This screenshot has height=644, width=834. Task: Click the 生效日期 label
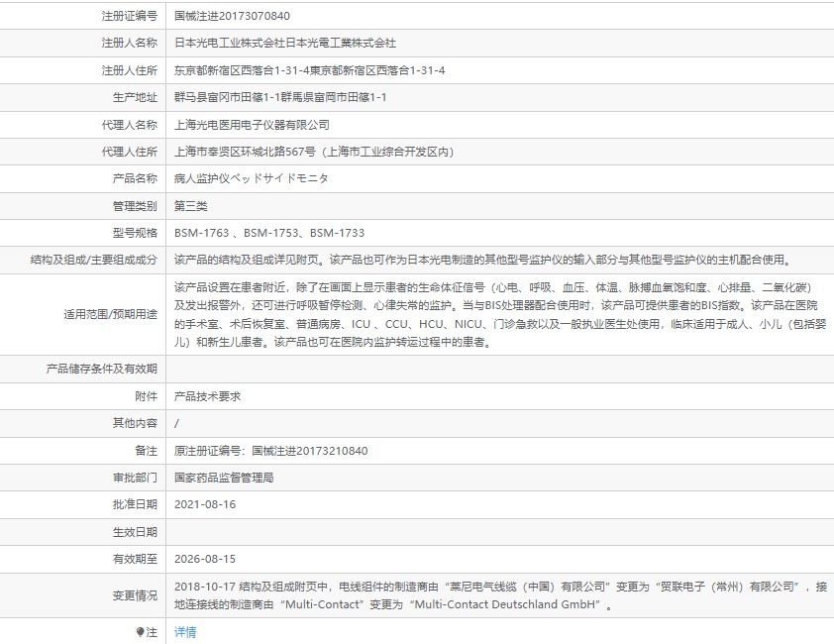click(135, 532)
